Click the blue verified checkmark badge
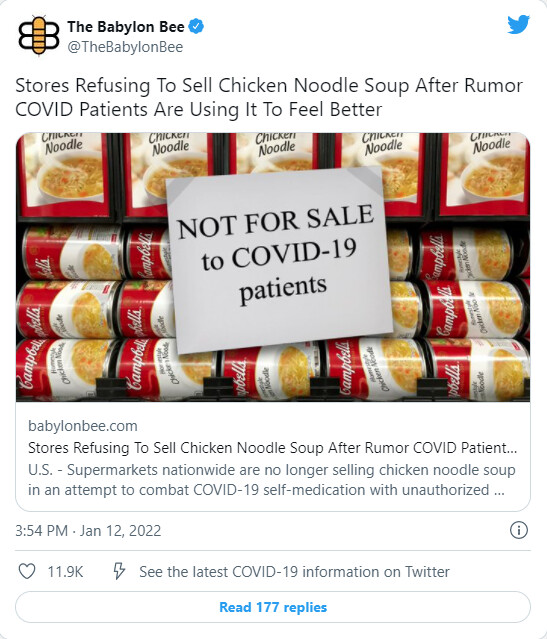Screen dimensions: 547x639 pyautogui.click(x=196, y=26)
